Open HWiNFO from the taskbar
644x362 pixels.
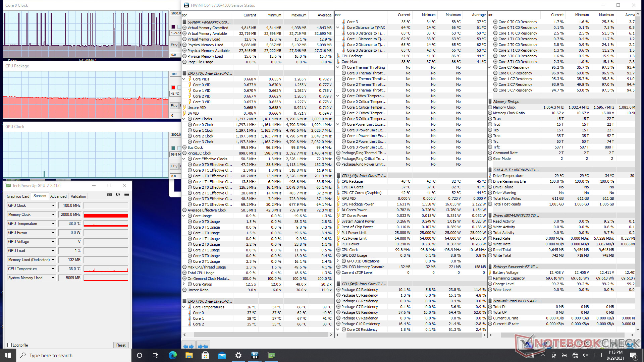[255, 355]
